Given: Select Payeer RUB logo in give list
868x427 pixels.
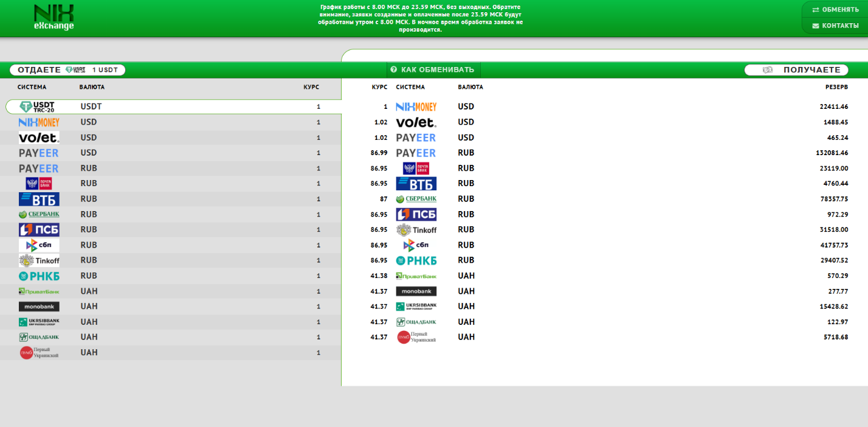Looking at the screenshot, I should point(39,168).
